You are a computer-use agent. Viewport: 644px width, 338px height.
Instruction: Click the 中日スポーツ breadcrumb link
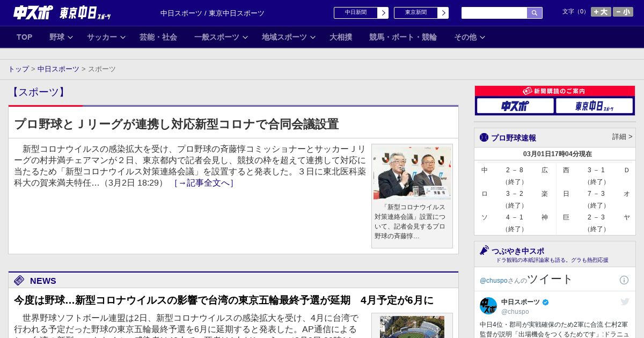coord(58,69)
